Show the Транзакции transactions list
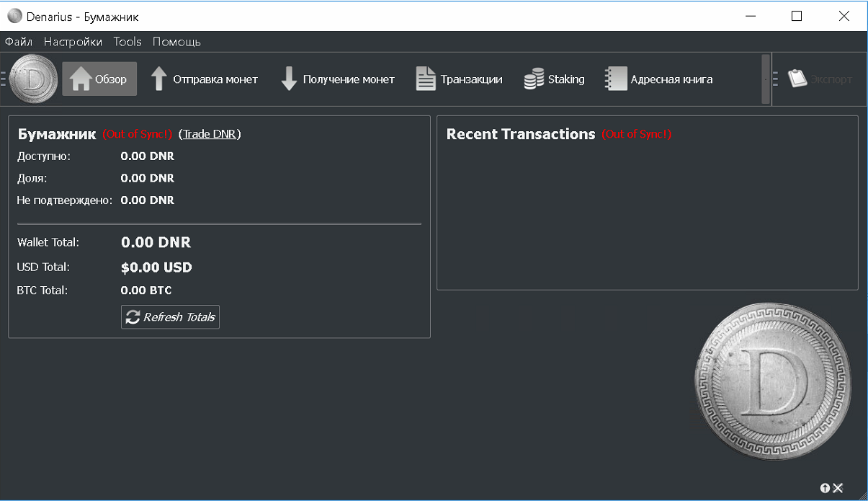The width and height of the screenshot is (868, 501). pyautogui.click(x=459, y=79)
